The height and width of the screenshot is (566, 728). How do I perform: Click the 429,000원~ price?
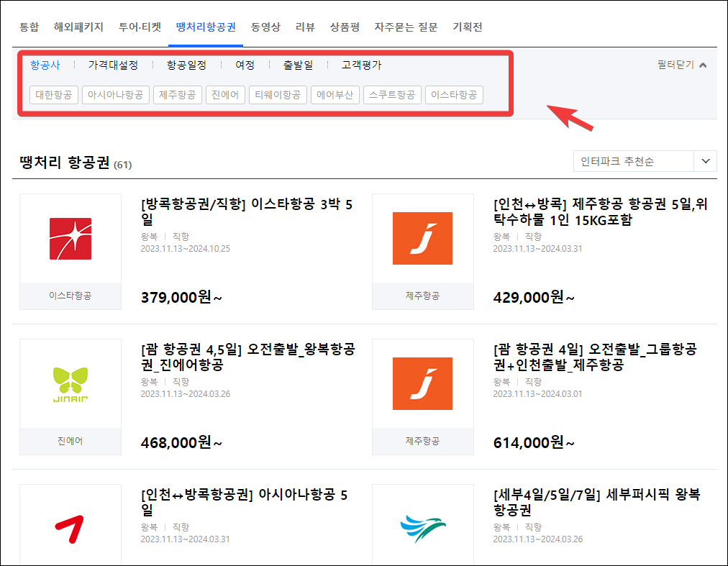(x=534, y=297)
